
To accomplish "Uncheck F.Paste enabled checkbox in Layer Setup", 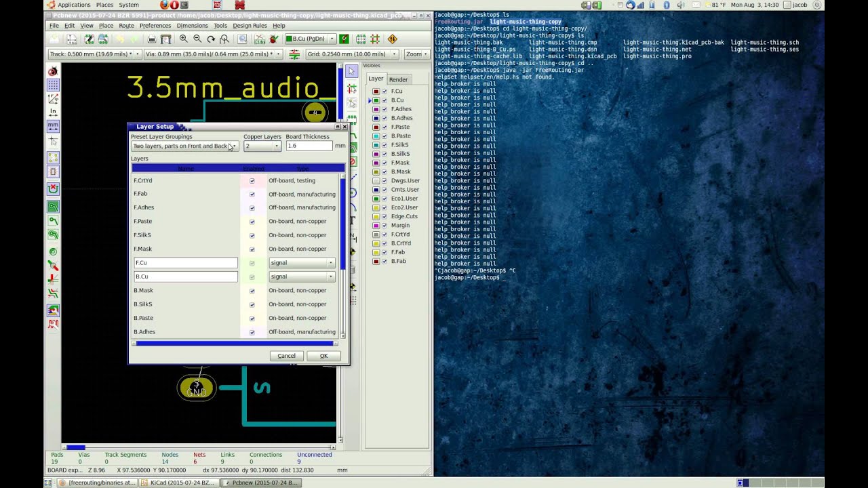I will coord(252,222).
